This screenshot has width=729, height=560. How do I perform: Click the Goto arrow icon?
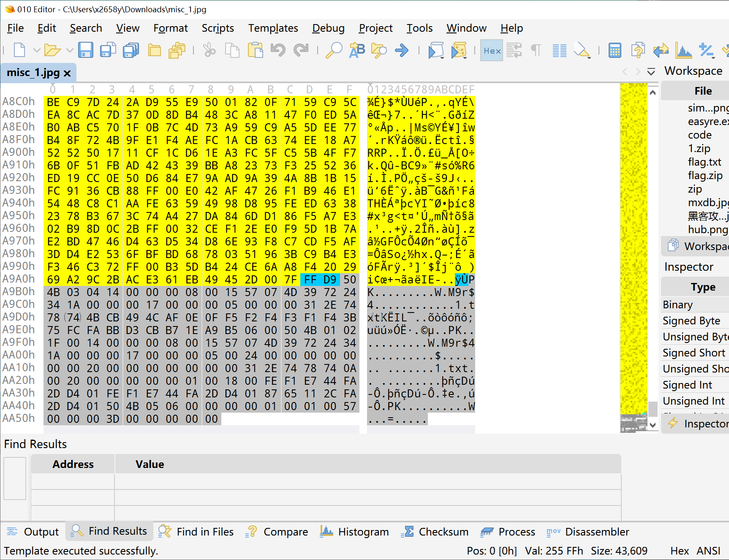pos(402,50)
